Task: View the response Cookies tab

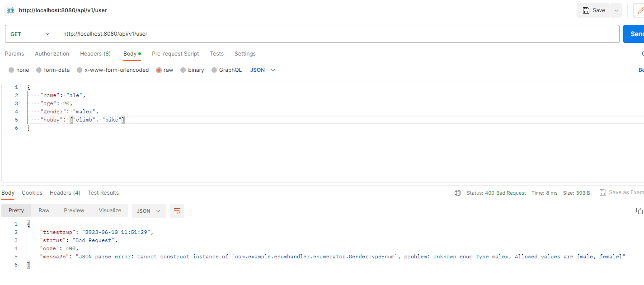Action: [x=32, y=193]
